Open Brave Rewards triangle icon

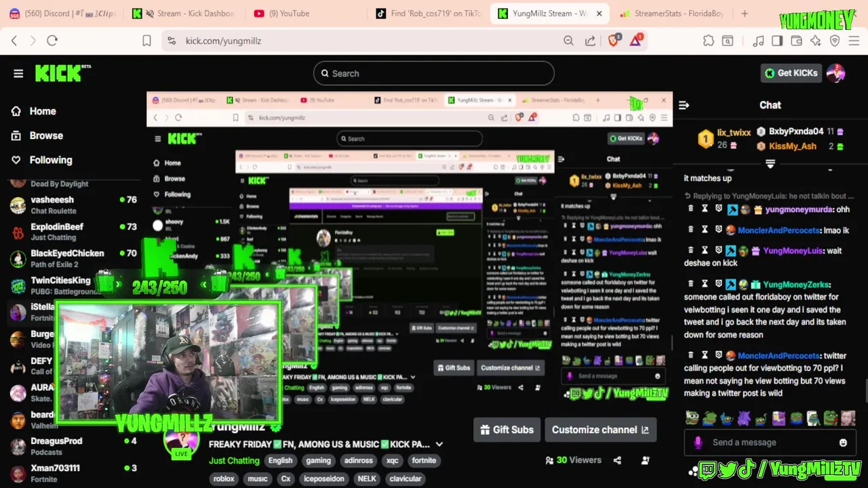636,40
